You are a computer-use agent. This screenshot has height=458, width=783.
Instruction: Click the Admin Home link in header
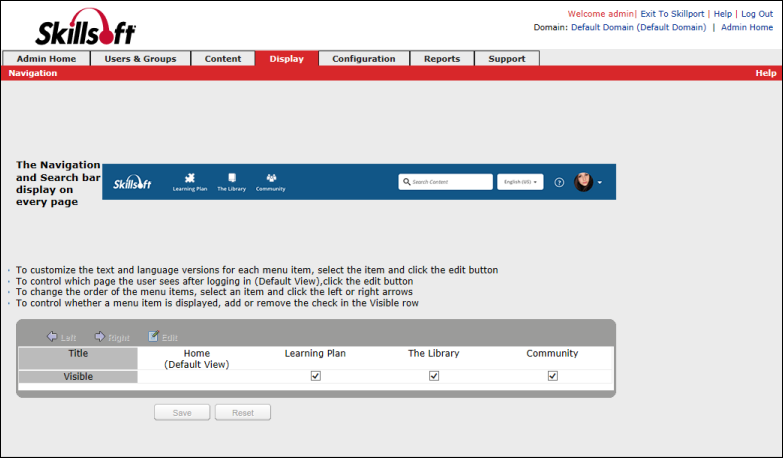[x=747, y=27]
